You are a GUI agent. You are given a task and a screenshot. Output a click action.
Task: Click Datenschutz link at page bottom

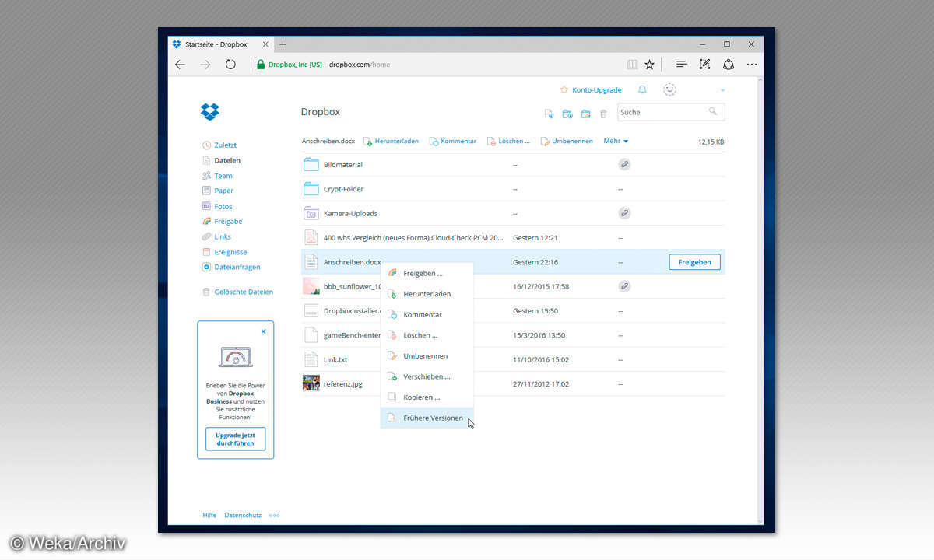pos(243,515)
